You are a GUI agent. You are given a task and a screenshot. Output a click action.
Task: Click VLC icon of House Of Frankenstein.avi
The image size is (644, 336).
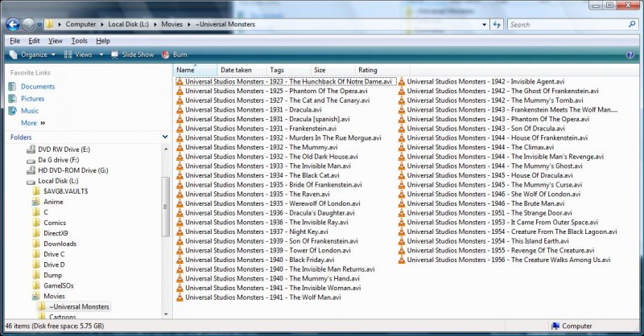pyautogui.click(x=402, y=137)
